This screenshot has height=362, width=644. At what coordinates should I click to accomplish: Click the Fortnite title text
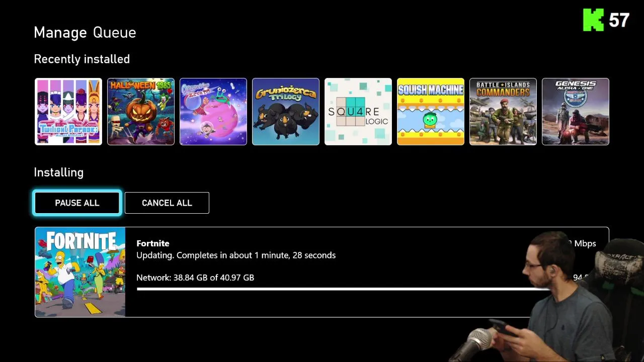[153, 243]
